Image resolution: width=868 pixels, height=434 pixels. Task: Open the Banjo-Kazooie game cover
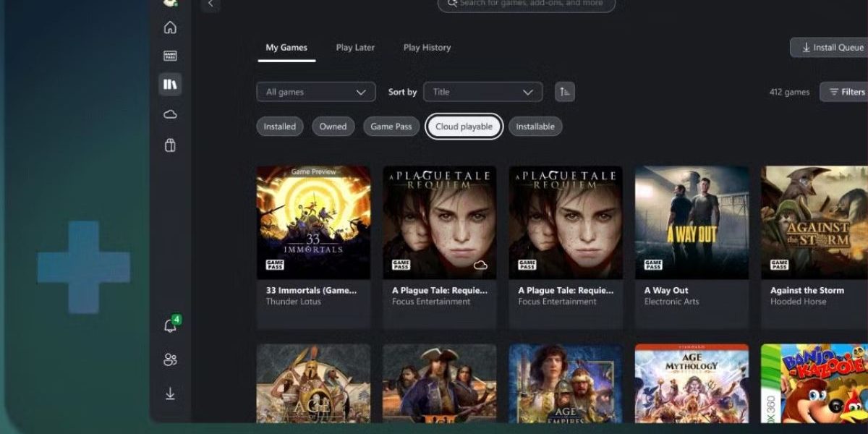pyautogui.click(x=814, y=383)
